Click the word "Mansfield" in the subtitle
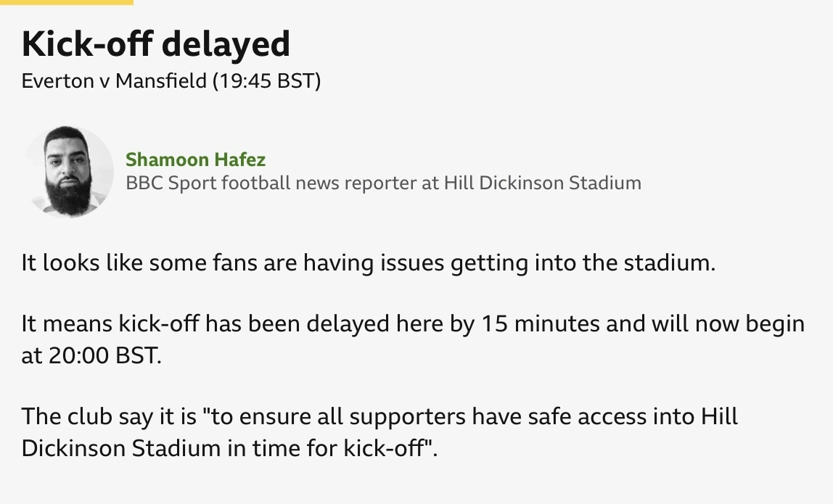 (x=161, y=80)
